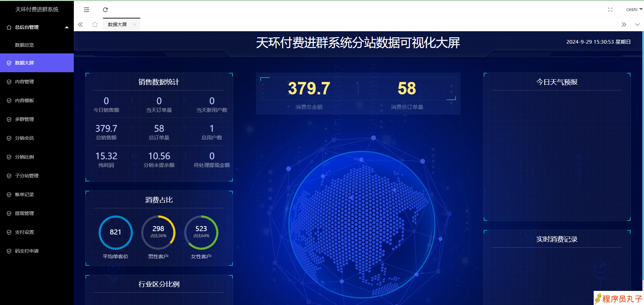The height and width of the screenshot is (305, 644).
Task: Open 分销比例 menu item
Action: tap(37, 157)
